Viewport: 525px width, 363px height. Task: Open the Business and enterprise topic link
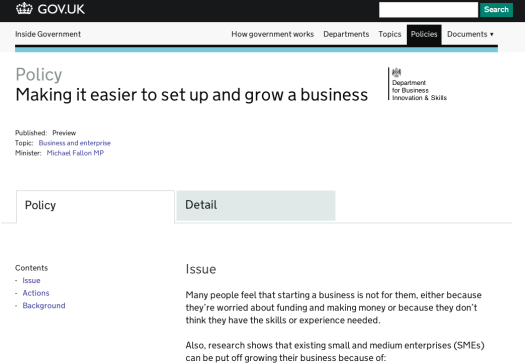[x=75, y=143]
